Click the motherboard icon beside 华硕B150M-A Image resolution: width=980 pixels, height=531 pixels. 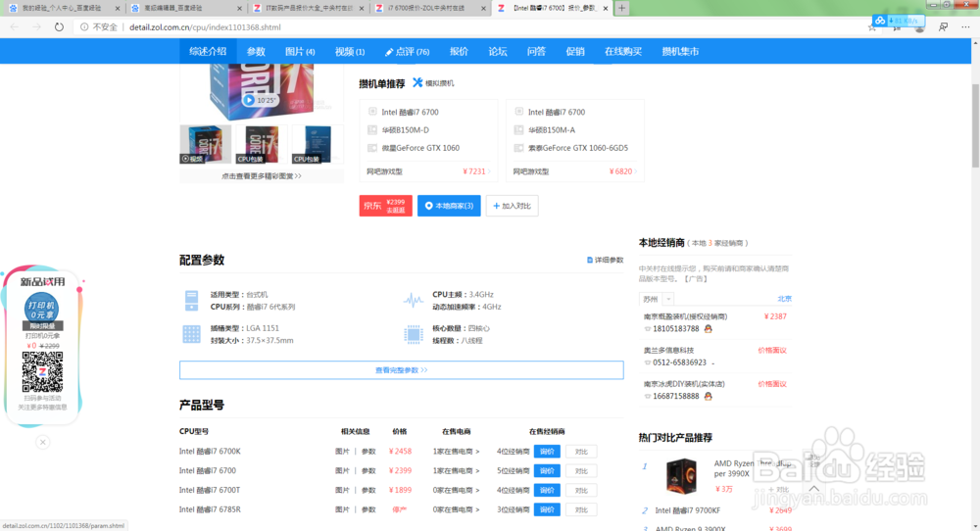point(518,130)
